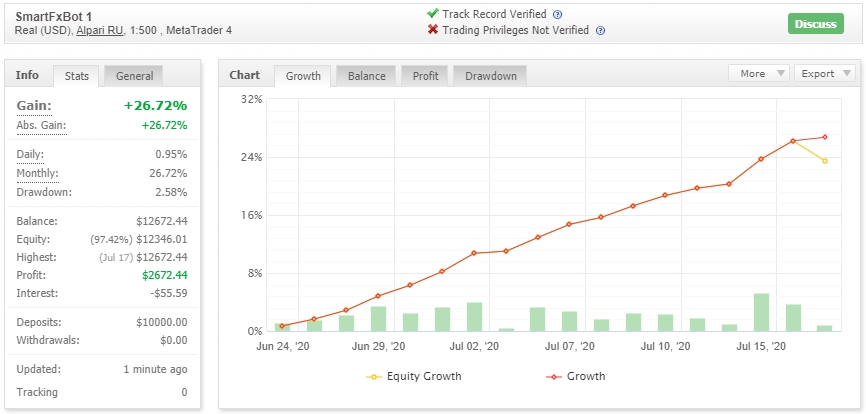Screen dimensions: 866x414
Task: Click the Monthly label
Action: click(38, 173)
